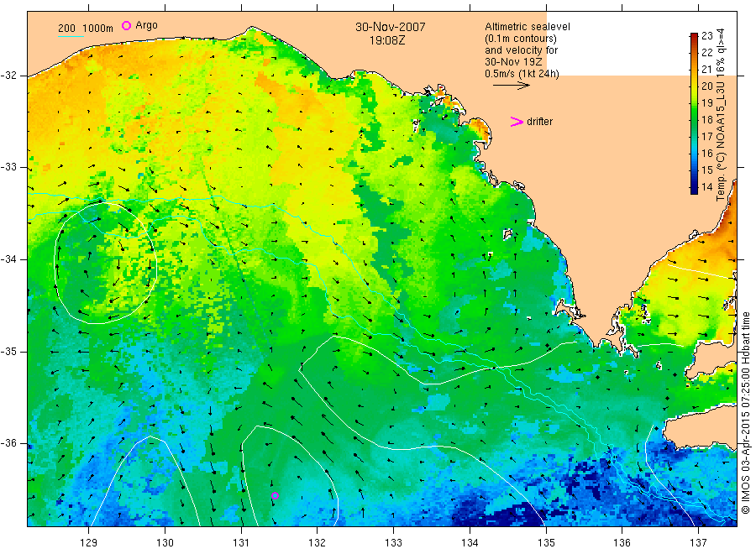Viewport: 756px width, 554px height.
Task: Click the 133 longitude axis label
Action: 393,543
